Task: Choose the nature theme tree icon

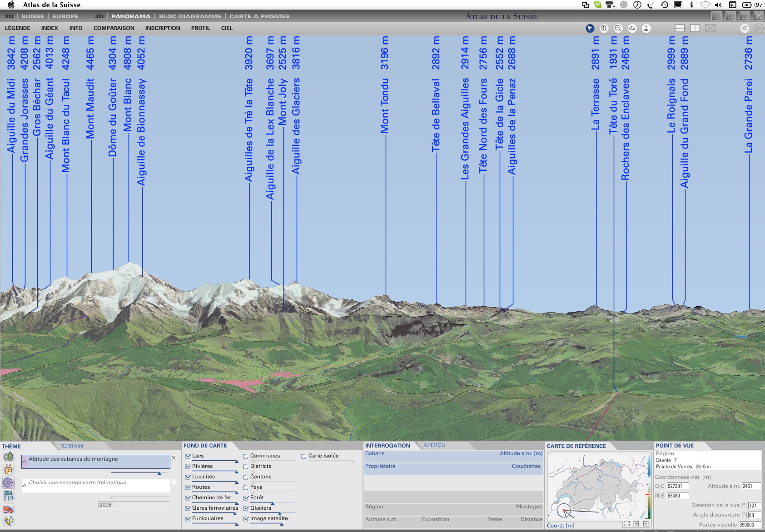Action: [9, 457]
